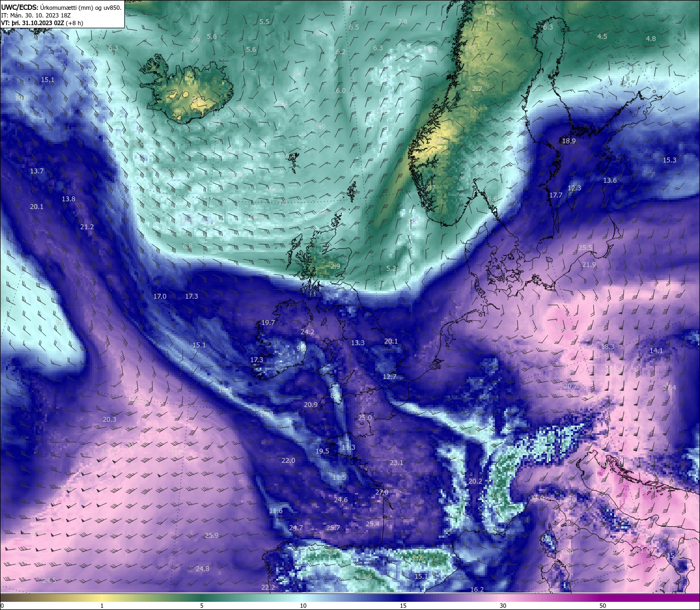The width and height of the screenshot is (700, 610).
Task: Click the 13.6 value label
Action: click(610, 180)
